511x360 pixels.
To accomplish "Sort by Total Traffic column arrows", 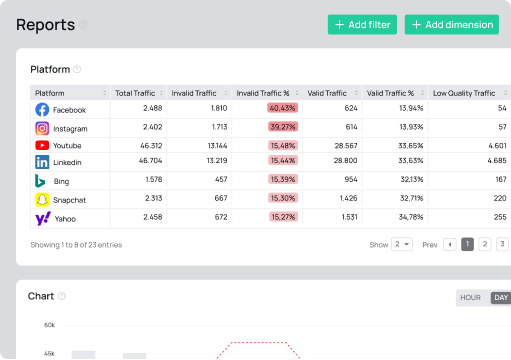I will click(161, 93).
